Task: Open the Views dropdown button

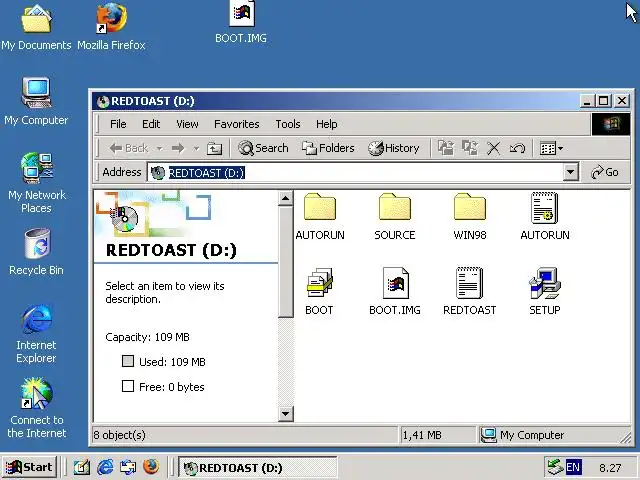Action: (551, 148)
